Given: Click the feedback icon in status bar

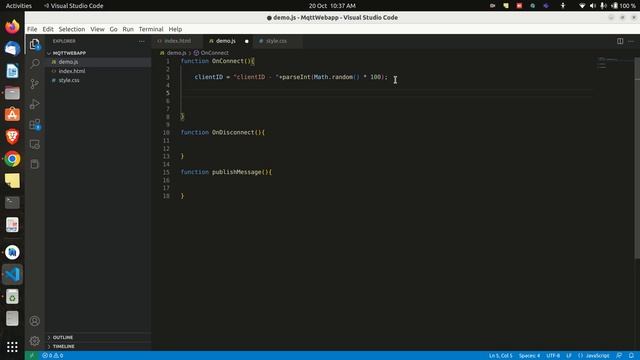Looking at the screenshot, I should point(619,356).
